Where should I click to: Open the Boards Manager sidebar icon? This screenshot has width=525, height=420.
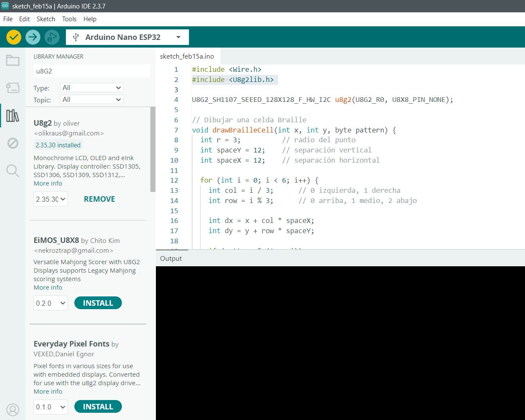[13, 88]
